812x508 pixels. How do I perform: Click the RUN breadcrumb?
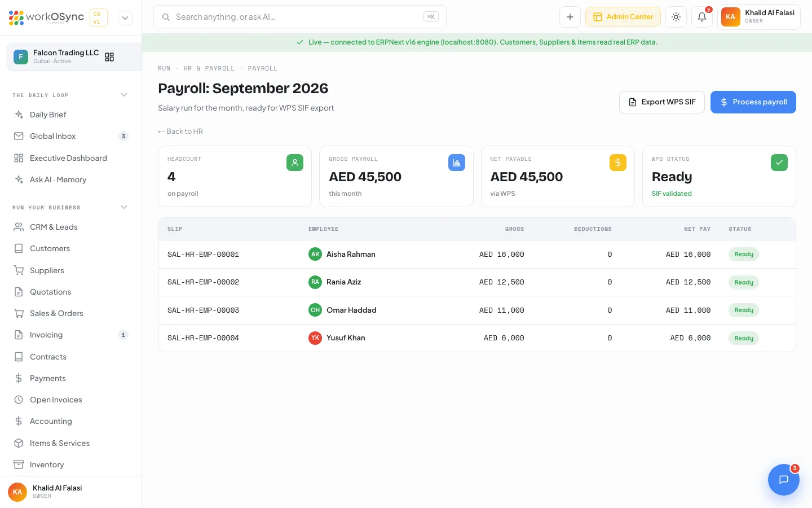pos(164,68)
